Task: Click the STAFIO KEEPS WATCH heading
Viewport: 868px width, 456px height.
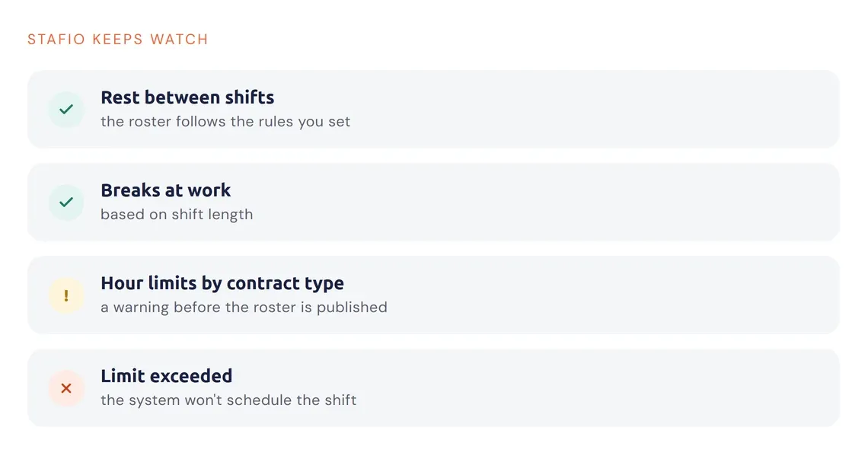Action: (x=118, y=40)
